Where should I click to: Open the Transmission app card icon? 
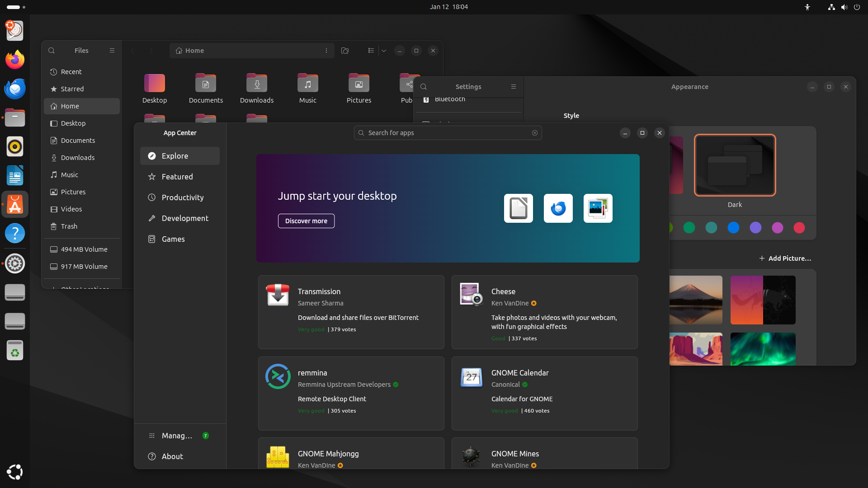(278, 295)
